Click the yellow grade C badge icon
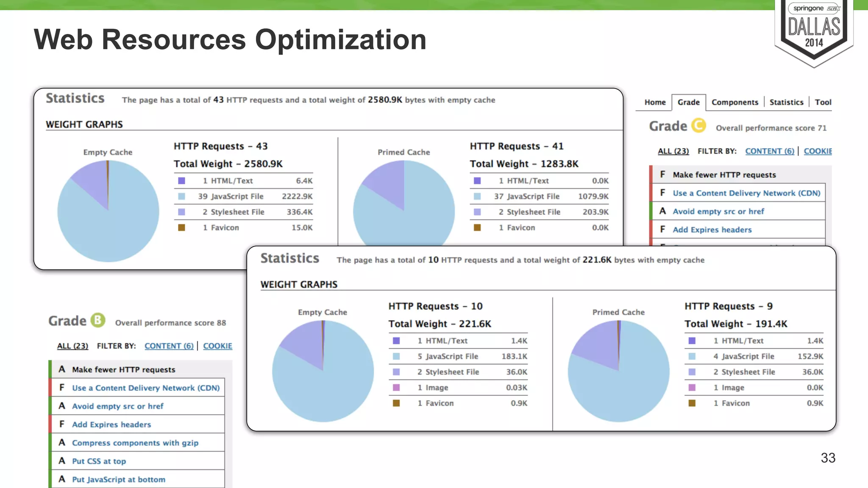 pyautogui.click(x=698, y=126)
